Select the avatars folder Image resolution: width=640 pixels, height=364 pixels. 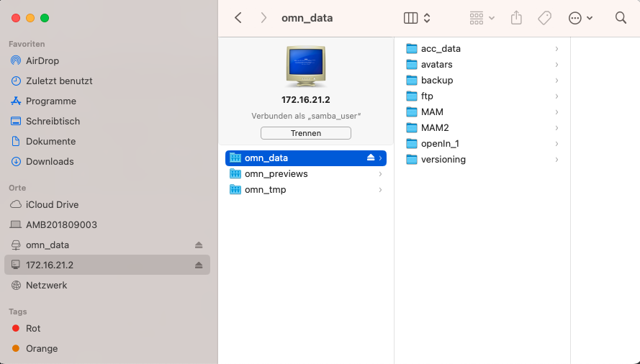482,65
